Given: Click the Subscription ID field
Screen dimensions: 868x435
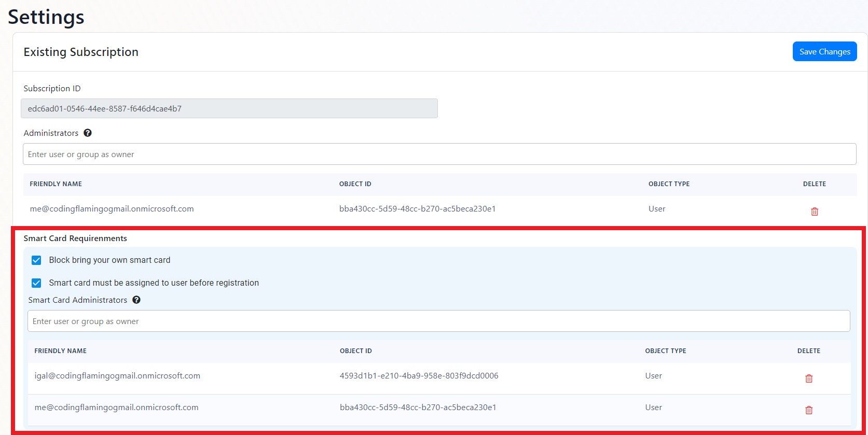Looking at the screenshot, I should [x=229, y=108].
